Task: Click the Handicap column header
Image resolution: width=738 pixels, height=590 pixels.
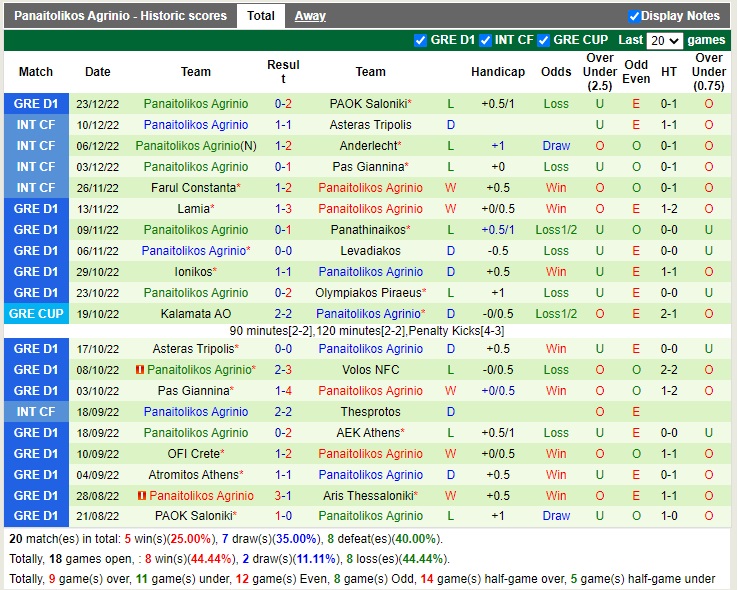Action: pos(498,72)
